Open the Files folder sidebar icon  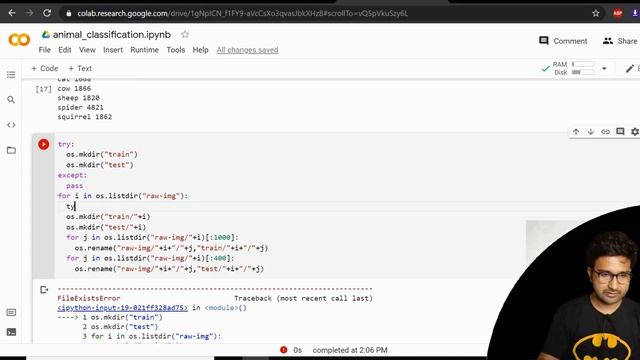coord(11,150)
